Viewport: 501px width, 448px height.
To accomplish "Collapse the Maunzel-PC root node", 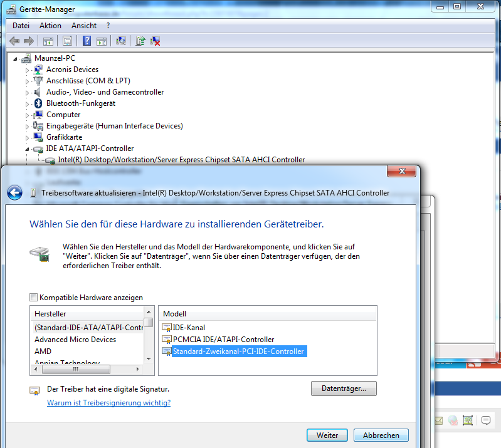I will pos(15,59).
